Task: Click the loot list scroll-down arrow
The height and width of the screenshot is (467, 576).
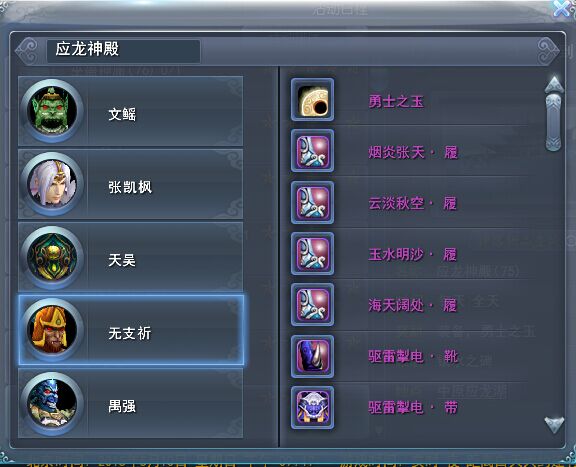Action: [x=554, y=425]
